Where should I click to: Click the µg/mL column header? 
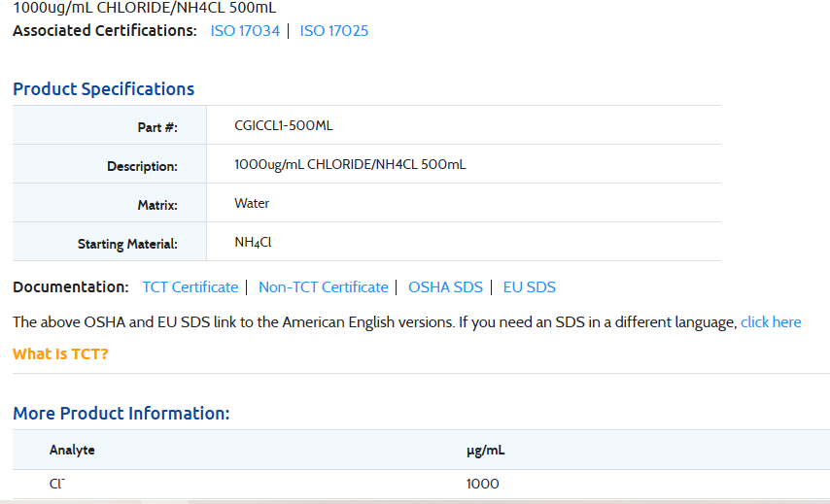click(x=486, y=451)
